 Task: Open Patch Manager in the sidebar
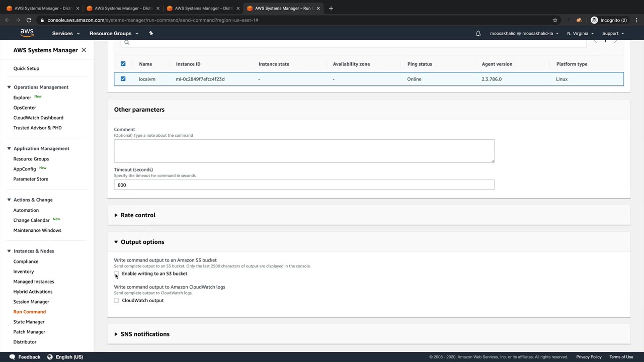[29, 332]
